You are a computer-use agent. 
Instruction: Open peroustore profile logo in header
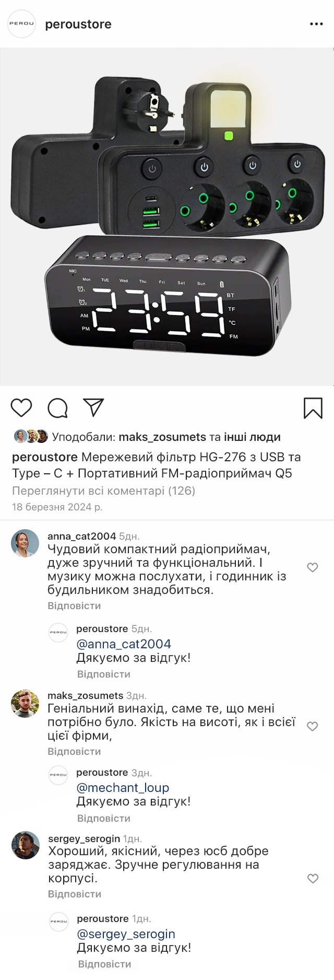coord(21,24)
